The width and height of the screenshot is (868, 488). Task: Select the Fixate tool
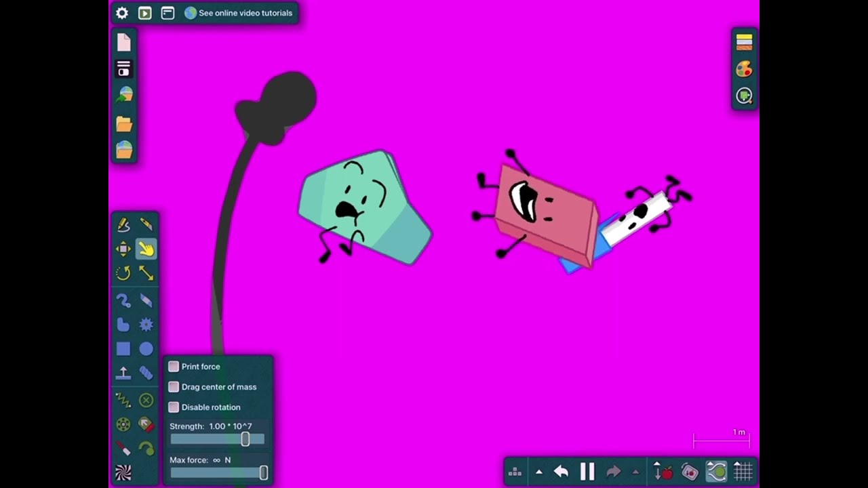tap(146, 400)
